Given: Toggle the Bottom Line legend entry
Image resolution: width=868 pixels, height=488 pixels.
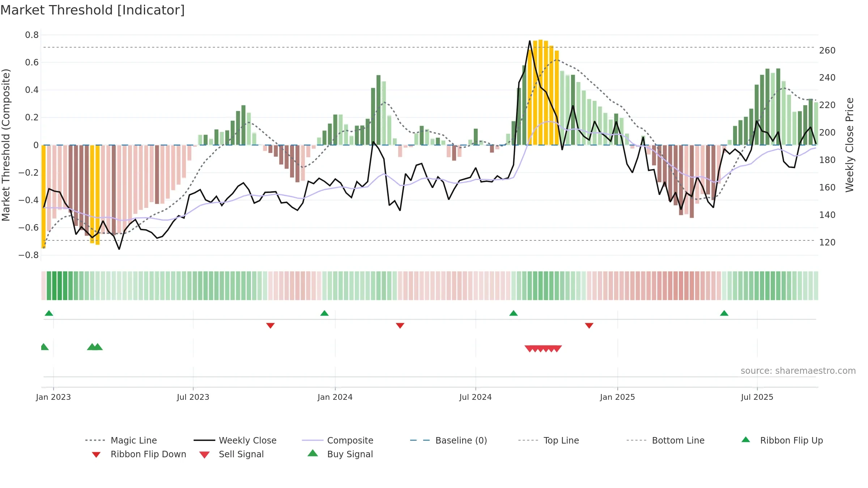Looking at the screenshot, I should pos(665,440).
